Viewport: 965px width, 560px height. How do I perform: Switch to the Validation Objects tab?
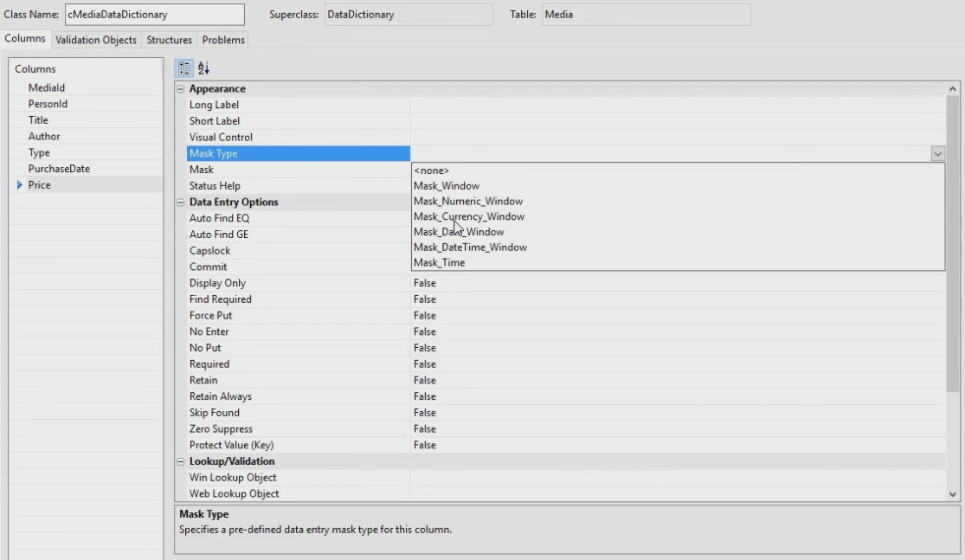click(x=96, y=40)
